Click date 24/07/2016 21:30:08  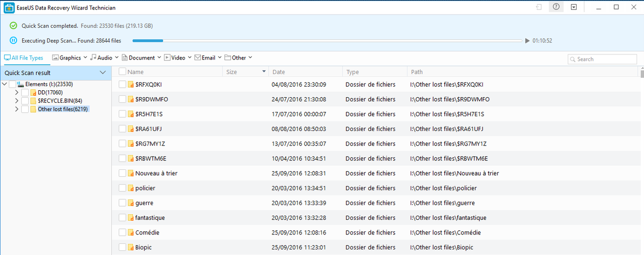[x=299, y=99]
